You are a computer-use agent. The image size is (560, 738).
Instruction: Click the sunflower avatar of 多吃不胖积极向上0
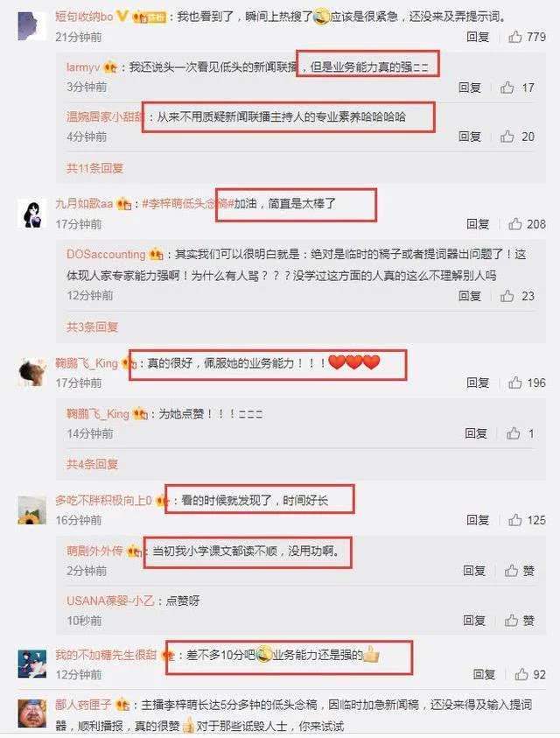coord(32,510)
